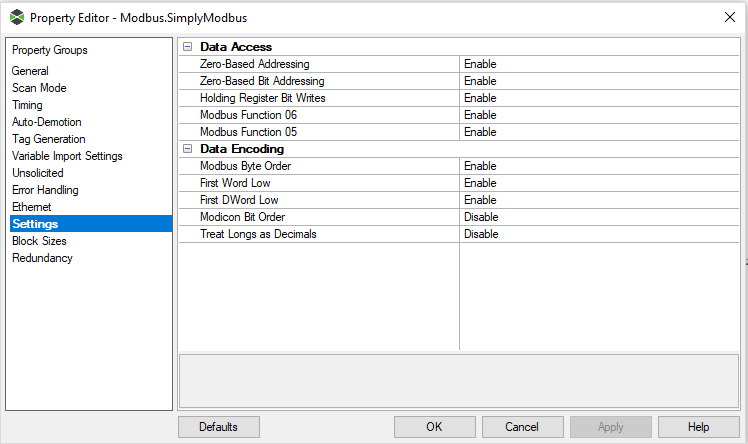Image resolution: width=748 pixels, height=444 pixels.
Task: Open the Unsolicited property group
Action: tap(38, 173)
